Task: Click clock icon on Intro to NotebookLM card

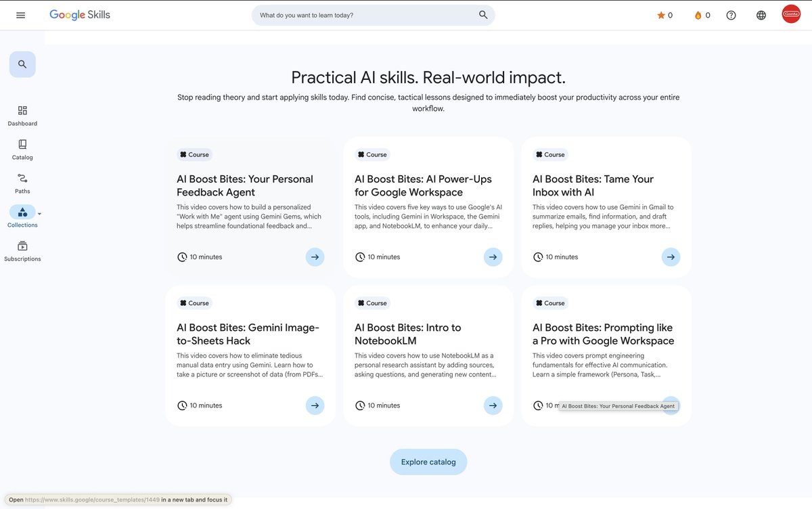Action: [360, 405]
